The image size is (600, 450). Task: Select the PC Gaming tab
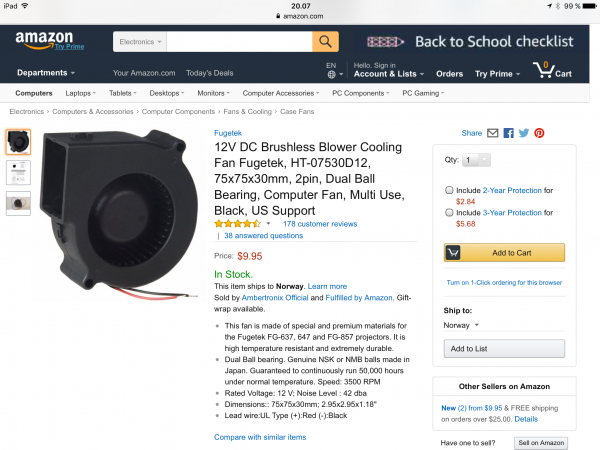[x=424, y=93]
